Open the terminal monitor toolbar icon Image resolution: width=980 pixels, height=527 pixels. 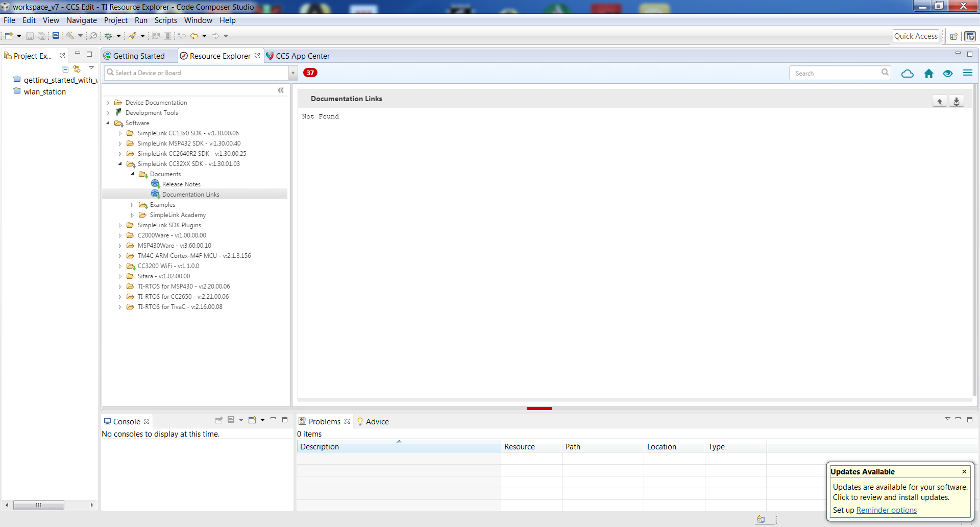56,36
